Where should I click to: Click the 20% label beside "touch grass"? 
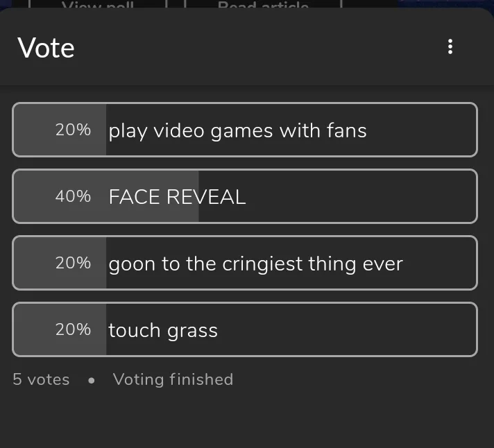coord(73,330)
